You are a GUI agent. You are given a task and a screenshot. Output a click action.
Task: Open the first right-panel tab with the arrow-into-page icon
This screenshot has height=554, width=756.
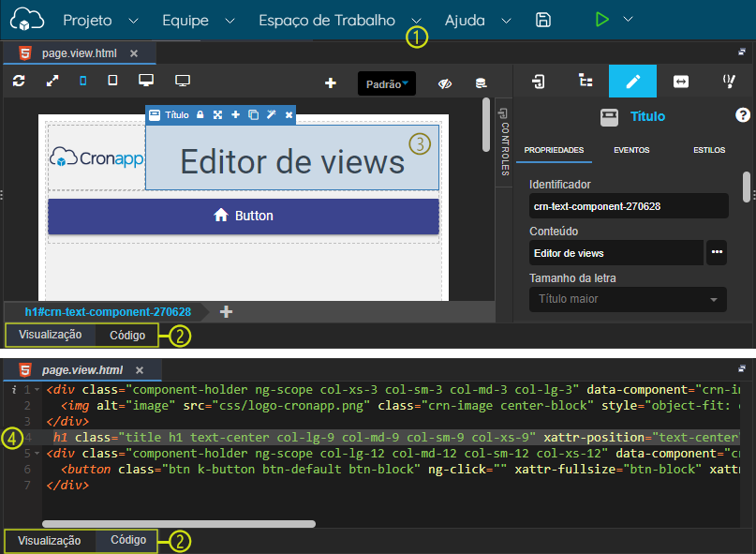coord(538,81)
